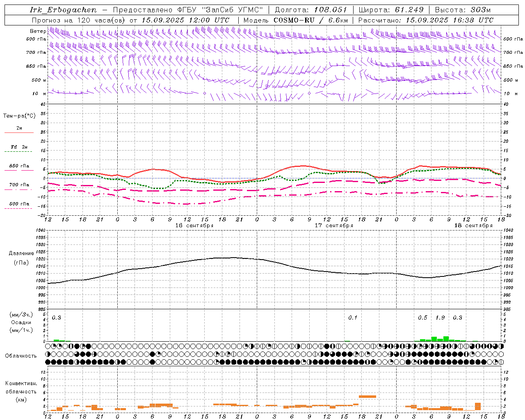Click the orange convective bar reaching 5 km
The height and width of the screenshot is (420, 525).
click(367, 397)
